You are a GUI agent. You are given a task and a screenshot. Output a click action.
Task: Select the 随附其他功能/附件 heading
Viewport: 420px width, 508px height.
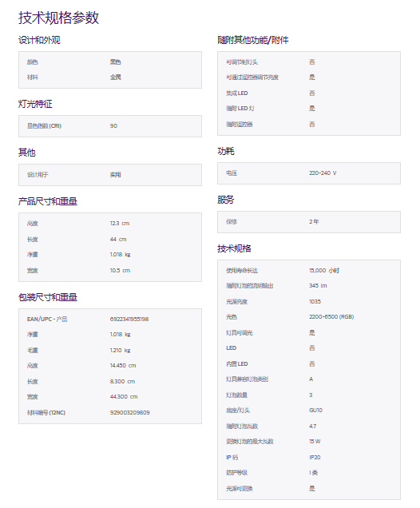pos(253,40)
